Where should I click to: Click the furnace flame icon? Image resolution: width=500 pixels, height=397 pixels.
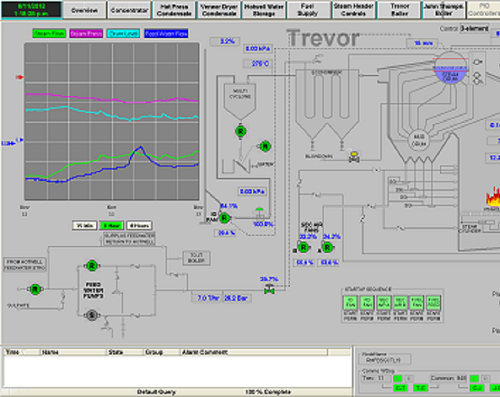point(493,197)
